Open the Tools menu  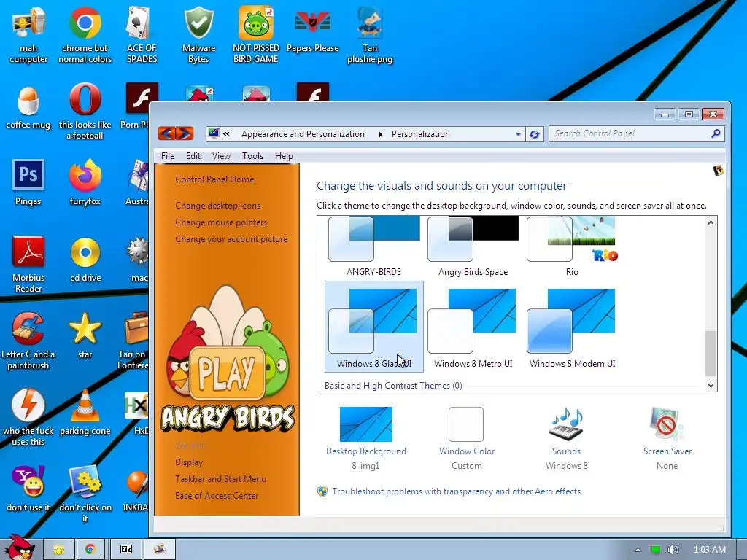pyautogui.click(x=252, y=156)
